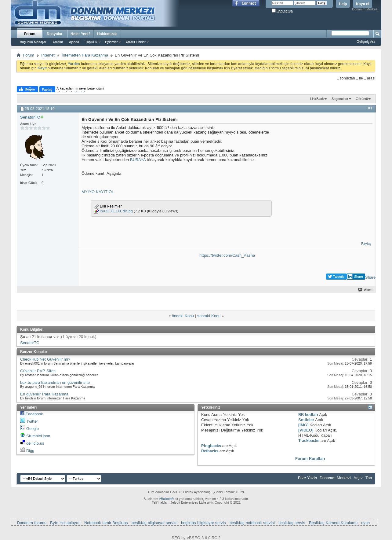Viewport: 392px width, 540px height.
Task: Select the Dosyalar tab
Action: pos(55,34)
